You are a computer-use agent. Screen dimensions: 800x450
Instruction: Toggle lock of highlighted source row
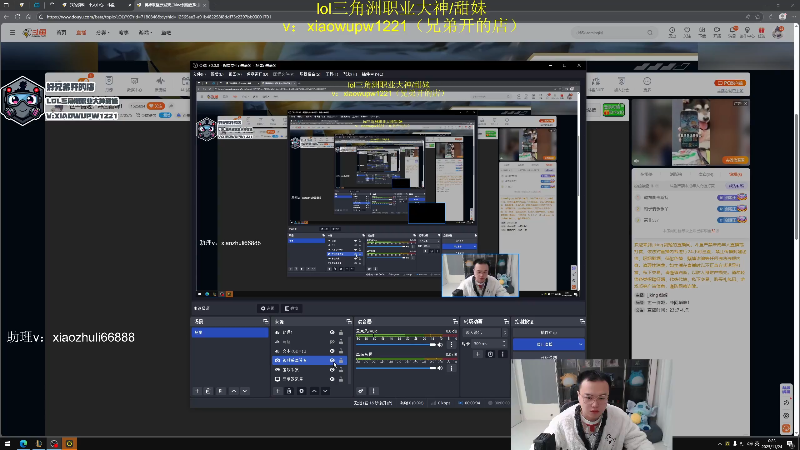[x=341, y=360]
